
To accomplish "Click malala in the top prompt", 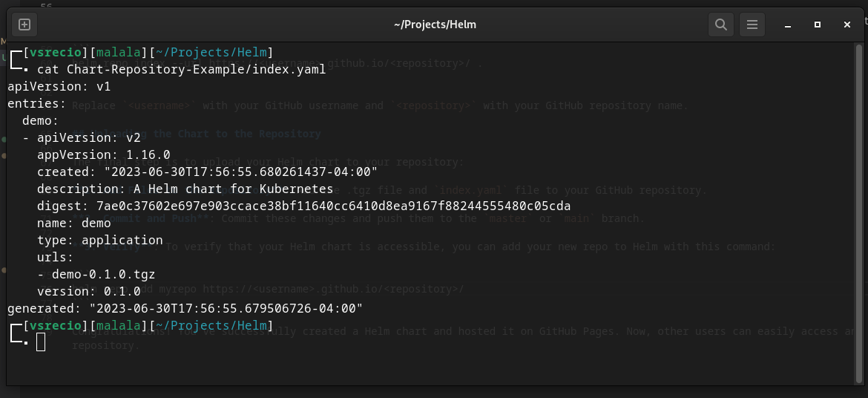I will 119,53.
